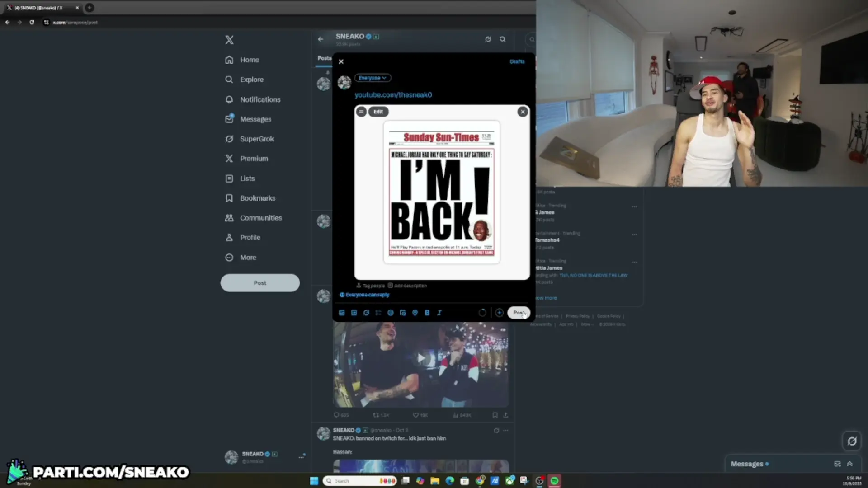The width and height of the screenshot is (868, 488).
Task: Add a location tag to the post
Action: (x=415, y=313)
